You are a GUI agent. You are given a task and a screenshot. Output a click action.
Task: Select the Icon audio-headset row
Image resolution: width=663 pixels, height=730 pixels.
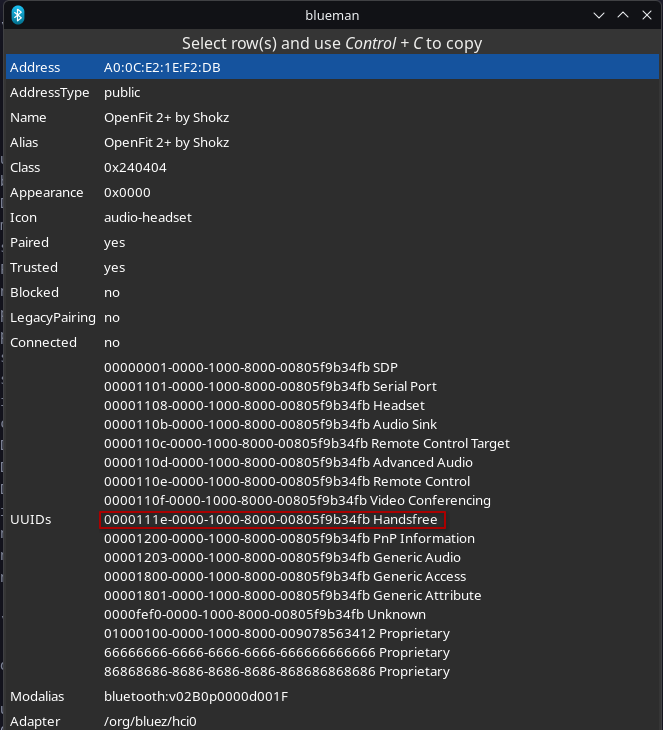pos(332,217)
